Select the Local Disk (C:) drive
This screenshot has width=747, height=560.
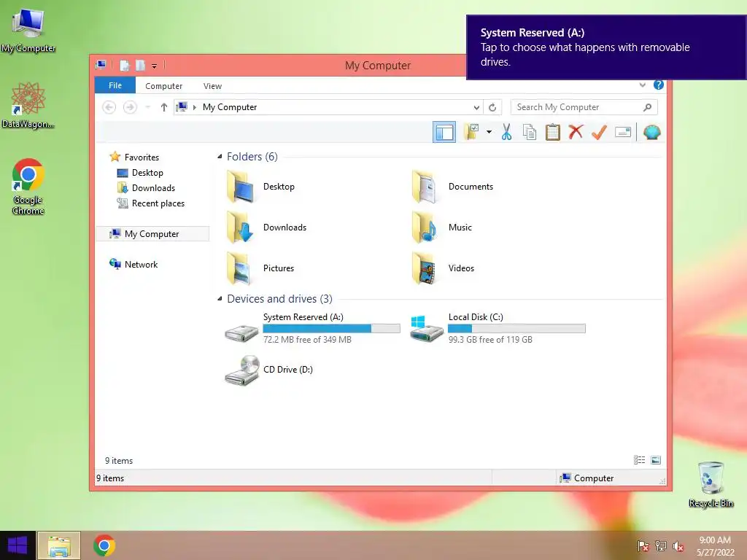[x=498, y=328]
